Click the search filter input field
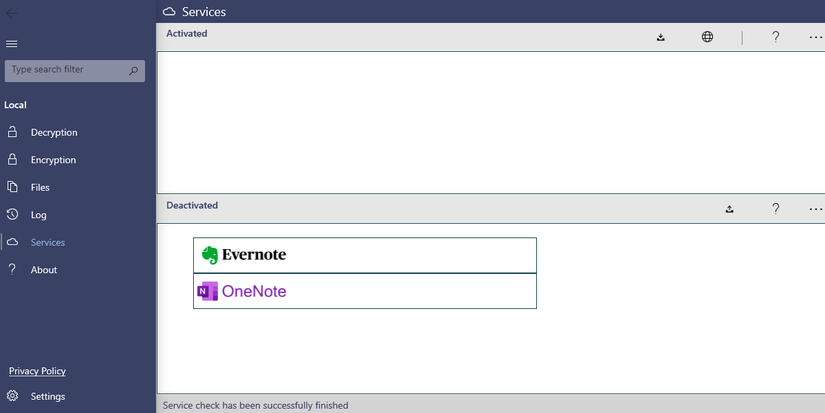This screenshot has height=413, width=825. (66, 70)
